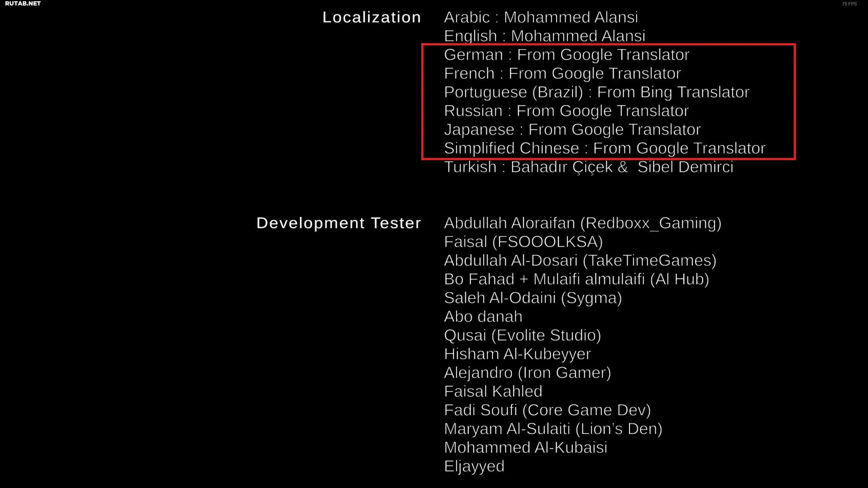Click Bo Fahad Mulaifi Al Hub entry

click(576, 278)
